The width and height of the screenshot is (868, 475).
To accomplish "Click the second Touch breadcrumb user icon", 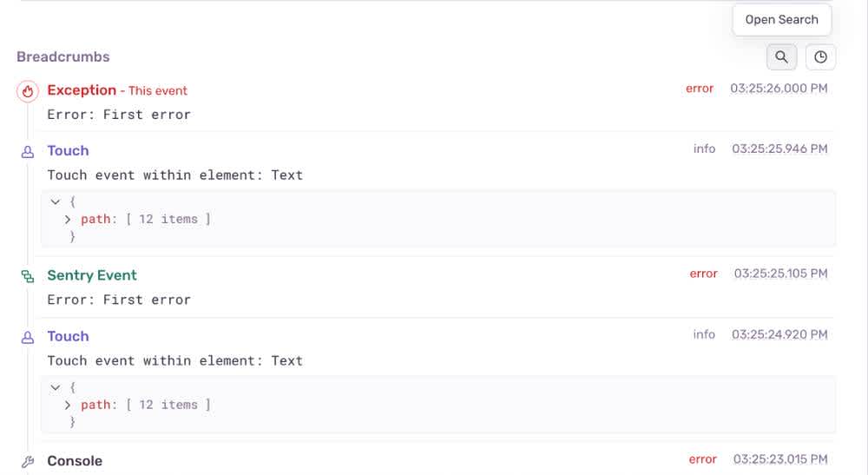I will tap(28, 337).
